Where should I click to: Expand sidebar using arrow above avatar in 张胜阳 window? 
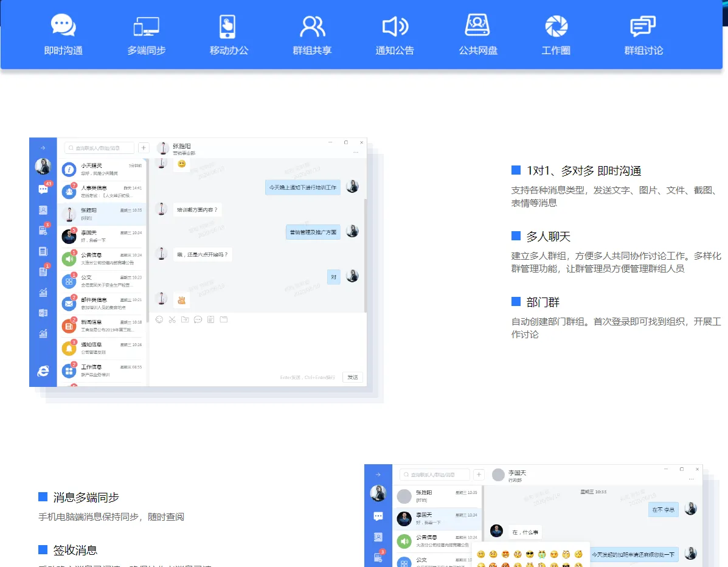(x=43, y=148)
